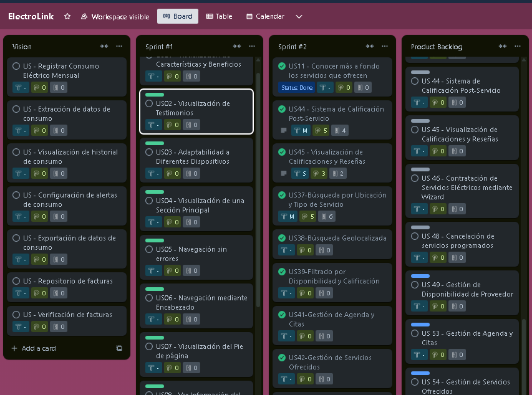Click hours 4 badge on US44 card
The width and height of the screenshot is (532, 395).
pos(340,131)
